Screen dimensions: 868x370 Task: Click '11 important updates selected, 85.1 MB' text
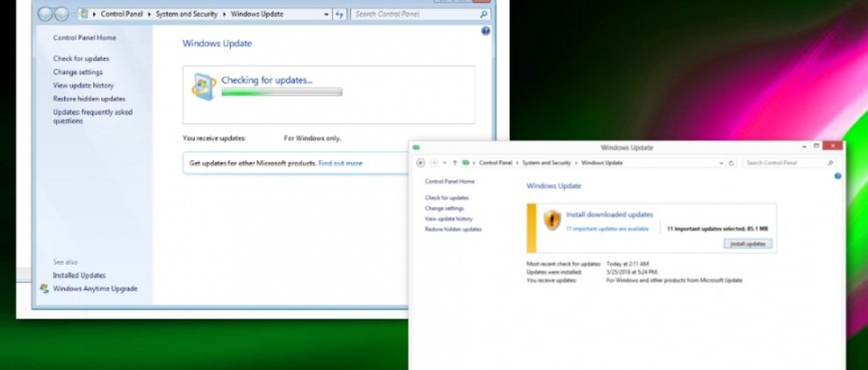717,228
